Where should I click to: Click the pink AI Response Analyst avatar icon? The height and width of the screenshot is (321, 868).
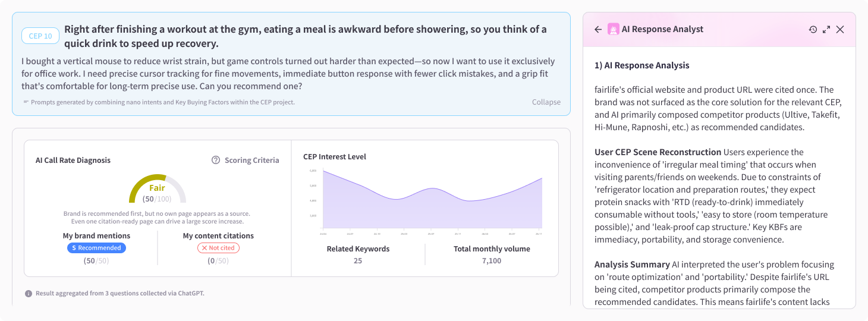pyautogui.click(x=613, y=29)
